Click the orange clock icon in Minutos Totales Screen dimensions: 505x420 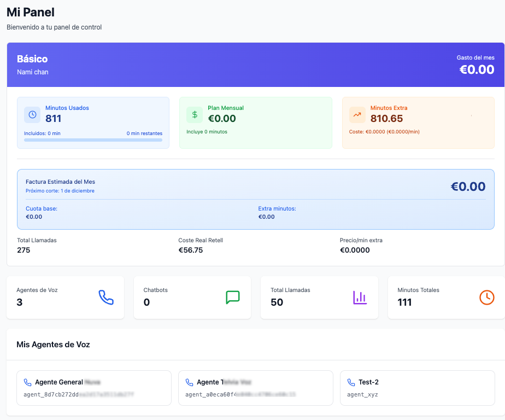486,297
